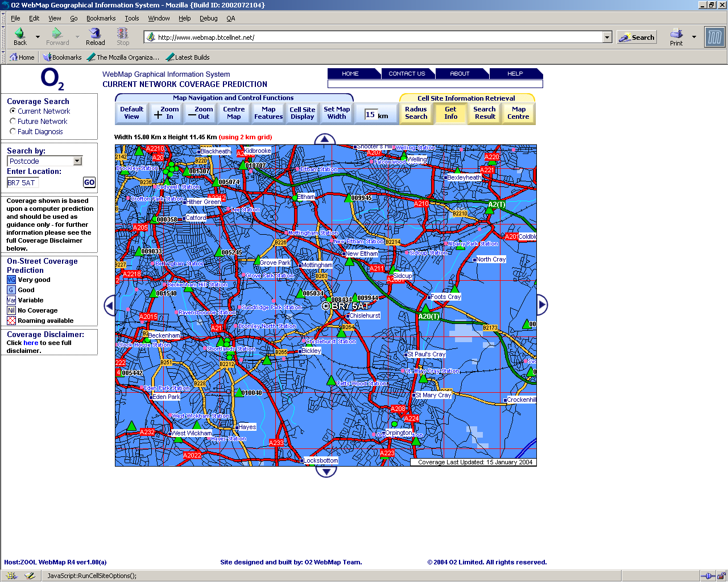Pan map south with down arrow

(326, 472)
